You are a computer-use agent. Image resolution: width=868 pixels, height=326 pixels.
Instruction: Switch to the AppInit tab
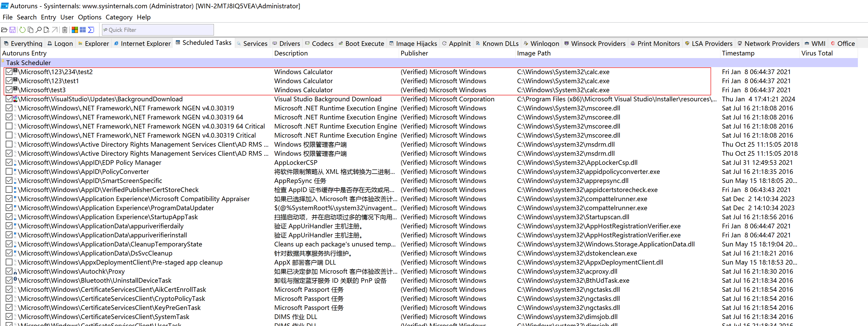click(x=457, y=44)
